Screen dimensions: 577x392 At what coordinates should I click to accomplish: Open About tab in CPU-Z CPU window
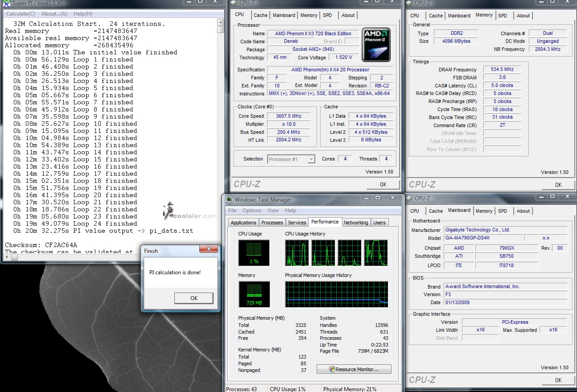pos(348,15)
